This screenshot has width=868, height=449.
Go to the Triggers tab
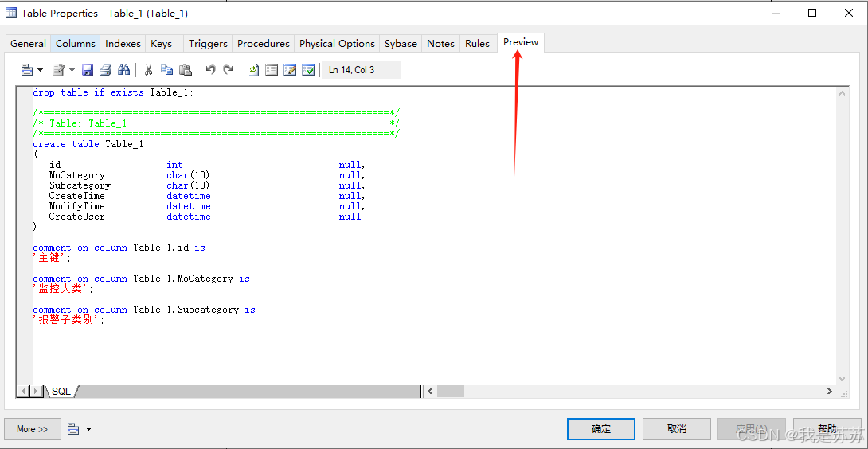point(208,44)
